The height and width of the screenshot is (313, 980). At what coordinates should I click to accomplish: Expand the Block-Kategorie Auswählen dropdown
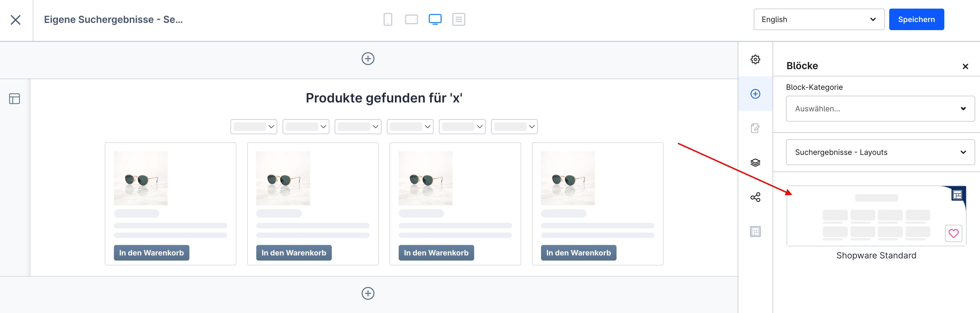[880, 109]
